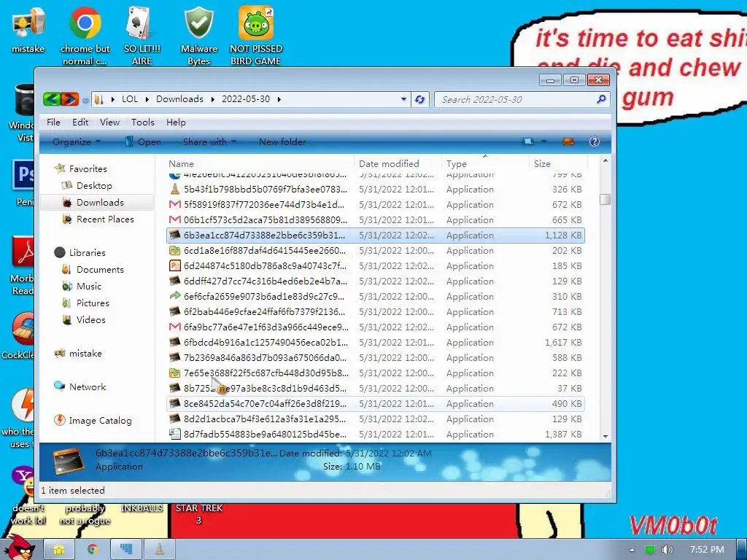Launch 'chrome but normal' desktop shortcut
This screenshot has height=560, width=747.
tap(85, 35)
